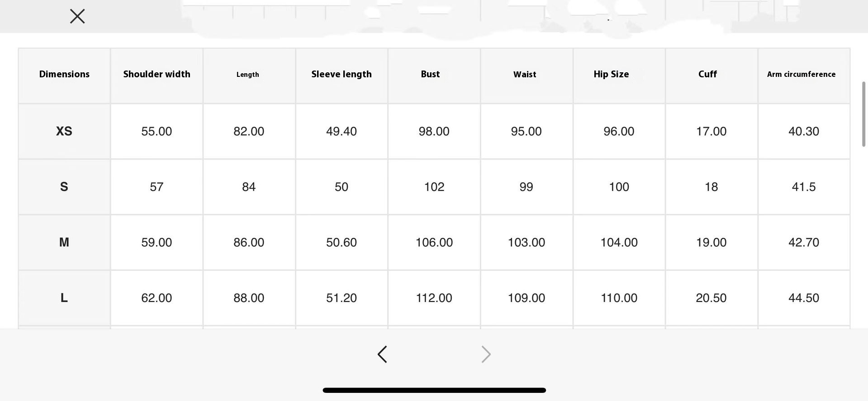Image resolution: width=868 pixels, height=401 pixels.
Task: Close the size chart viewer
Action: 77,16
